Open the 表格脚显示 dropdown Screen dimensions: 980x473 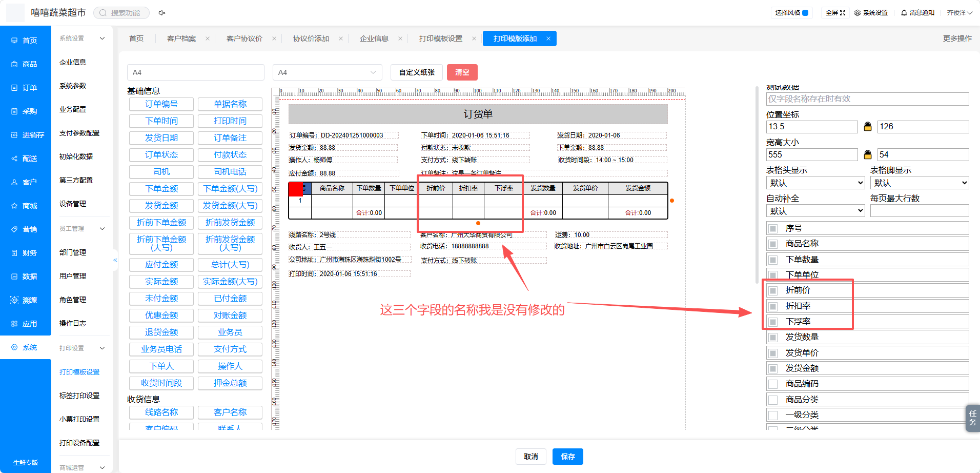point(920,183)
